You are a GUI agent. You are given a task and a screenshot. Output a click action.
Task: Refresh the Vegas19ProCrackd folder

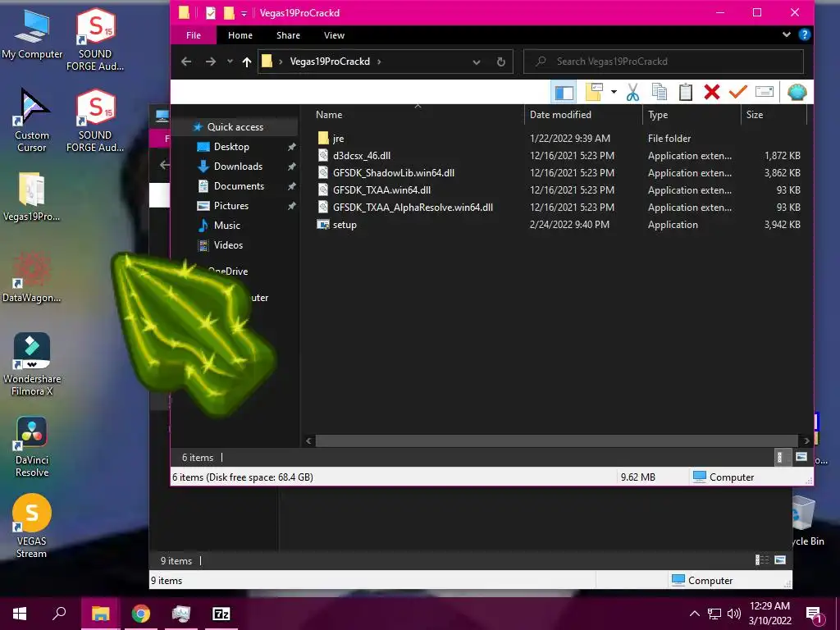tap(501, 62)
